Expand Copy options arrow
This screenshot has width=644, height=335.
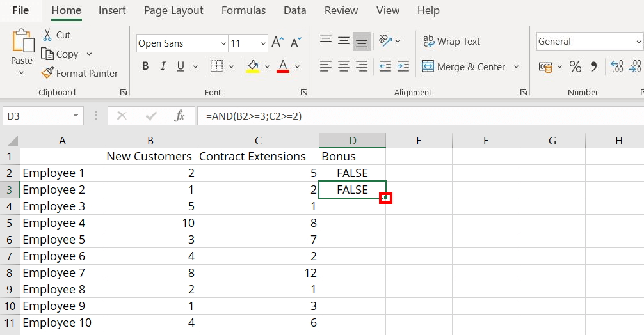pos(89,54)
